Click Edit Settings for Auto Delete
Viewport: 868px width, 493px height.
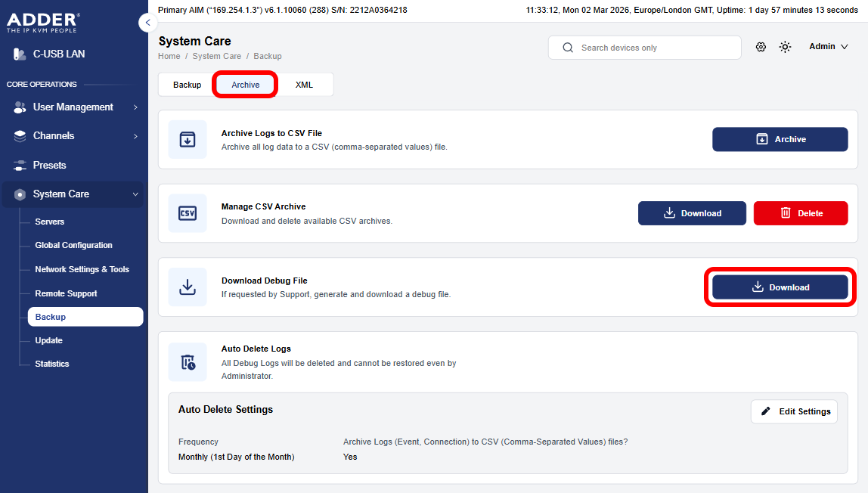coord(794,411)
